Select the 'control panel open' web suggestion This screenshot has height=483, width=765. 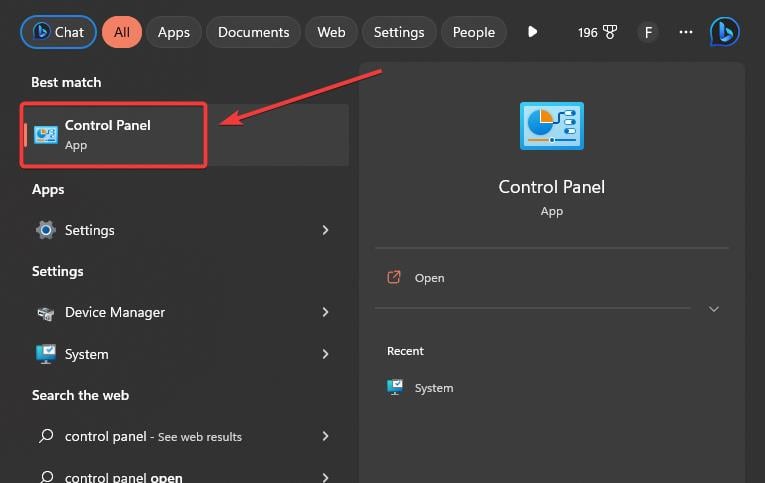point(185,476)
